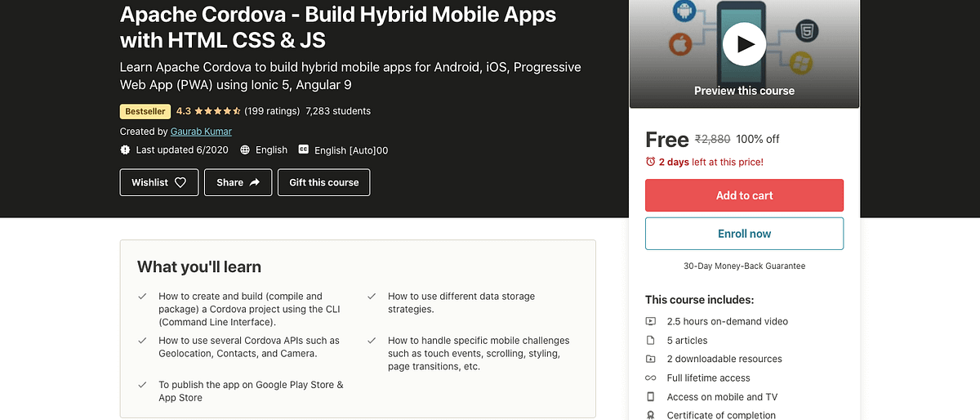Click the on-demand video icon
980x420 pixels.
click(x=651, y=321)
